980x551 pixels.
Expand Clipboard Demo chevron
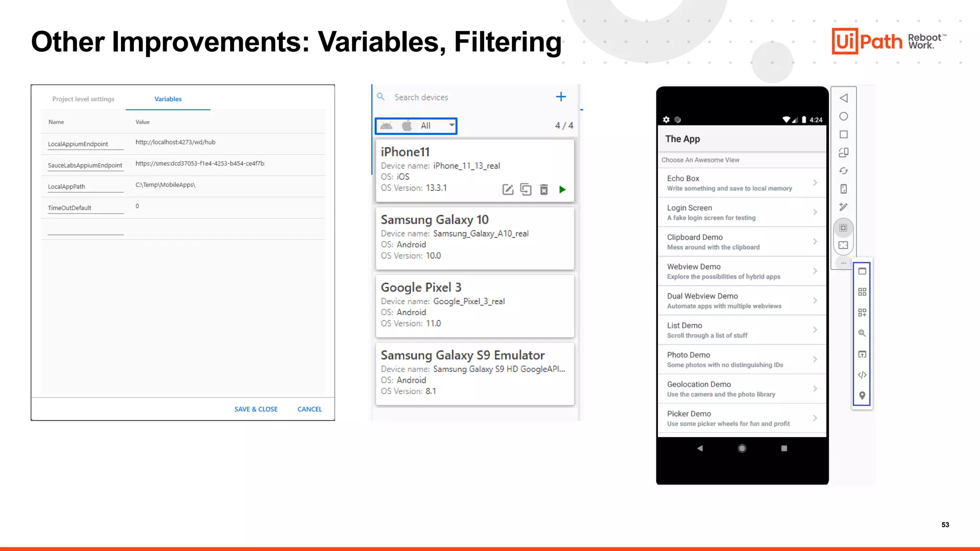[815, 242]
